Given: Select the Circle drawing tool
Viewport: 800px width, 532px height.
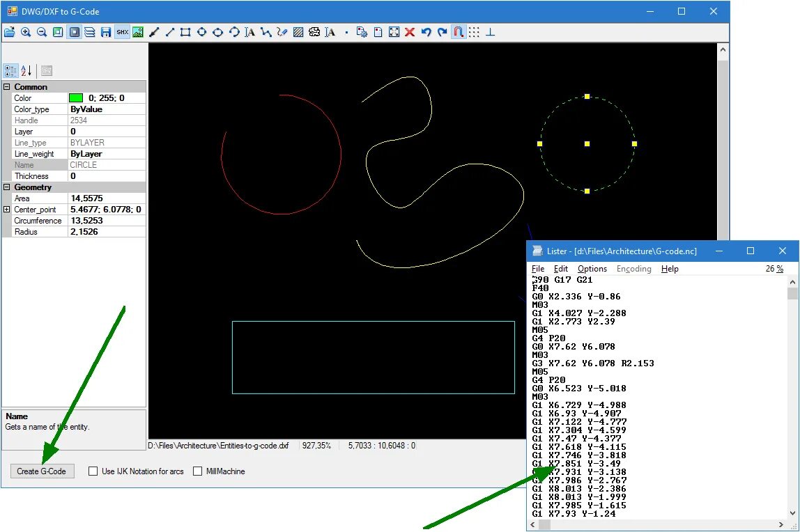Looking at the screenshot, I should [201, 32].
